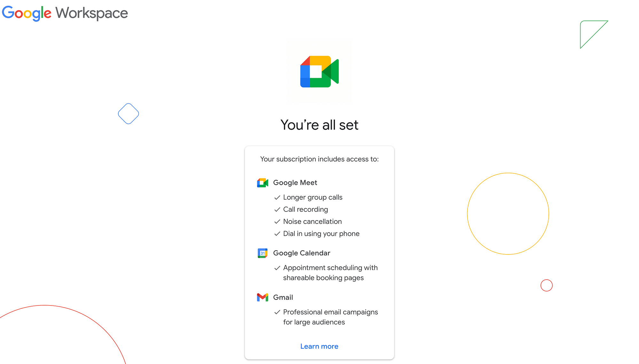Click the small Google Meet icon in list
Screen dimensions: 639x364
(x=262, y=183)
